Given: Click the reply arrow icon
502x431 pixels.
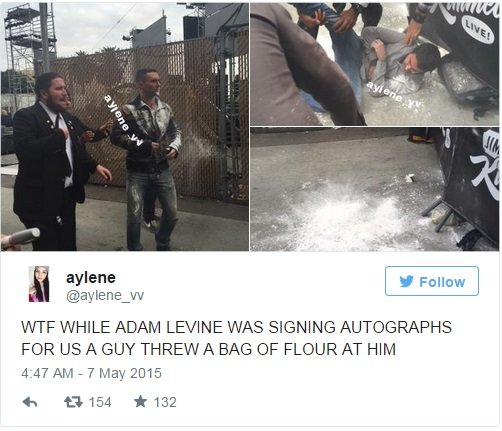Looking at the screenshot, I should click(30, 402).
